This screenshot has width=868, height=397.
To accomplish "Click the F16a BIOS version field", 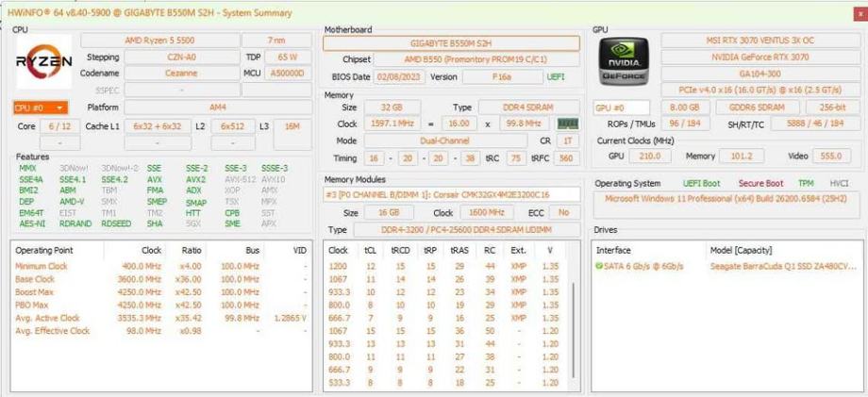I will 503,77.
